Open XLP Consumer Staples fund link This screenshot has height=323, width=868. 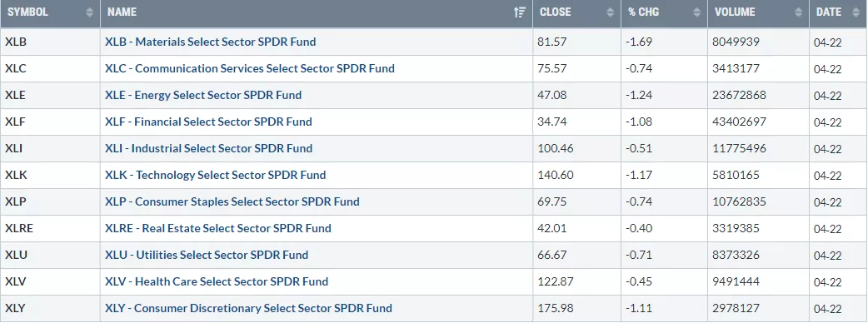[232, 201]
